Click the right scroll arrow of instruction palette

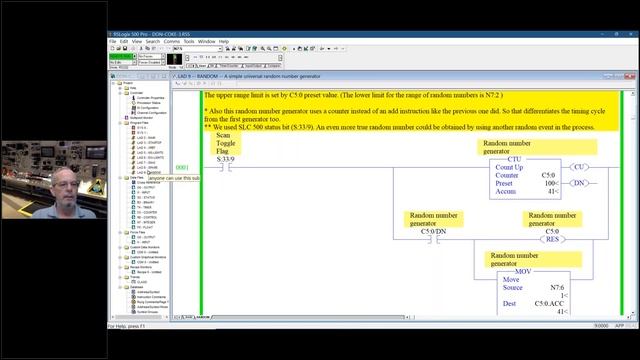[280, 58]
